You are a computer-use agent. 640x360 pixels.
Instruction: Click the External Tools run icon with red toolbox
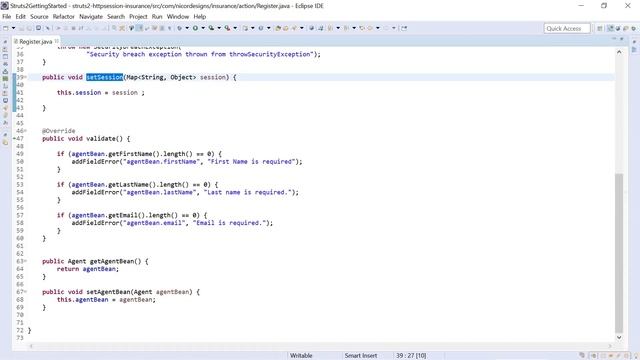point(227,28)
